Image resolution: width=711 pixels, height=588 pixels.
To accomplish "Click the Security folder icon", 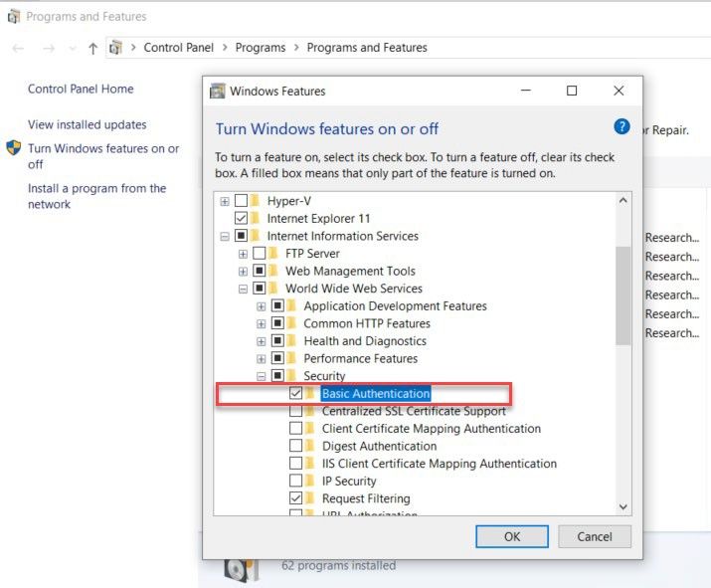I will pyautogui.click(x=291, y=375).
